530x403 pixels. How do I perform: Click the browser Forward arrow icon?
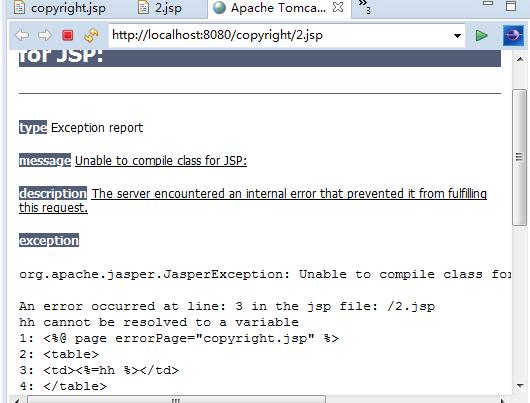(x=45, y=35)
